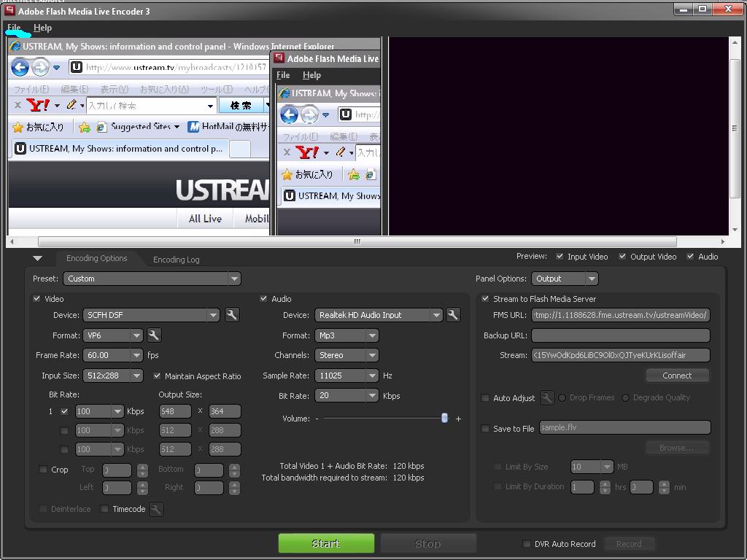The height and width of the screenshot is (560, 747).
Task: Open audio Format Mp3 dropdown
Action: click(347, 335)
